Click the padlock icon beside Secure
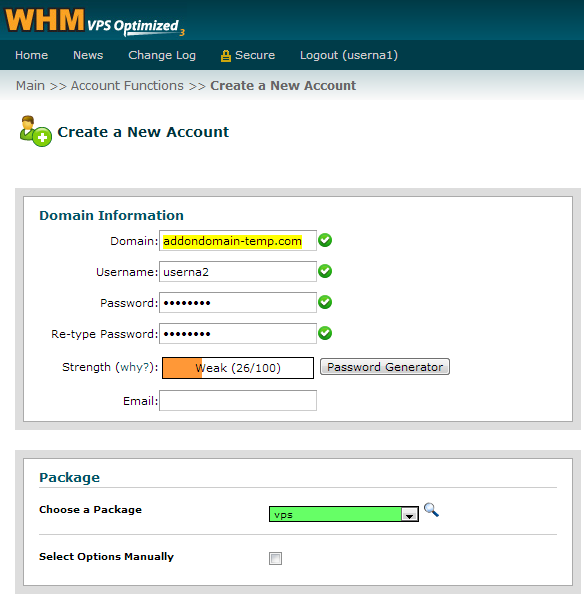584x599 pixels. coord(226,56)
